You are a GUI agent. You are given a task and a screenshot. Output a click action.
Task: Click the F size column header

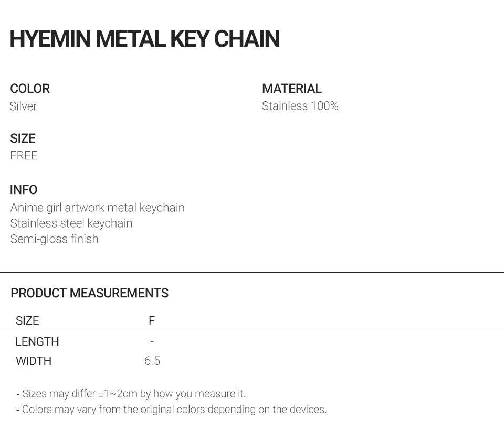(152, 321)
